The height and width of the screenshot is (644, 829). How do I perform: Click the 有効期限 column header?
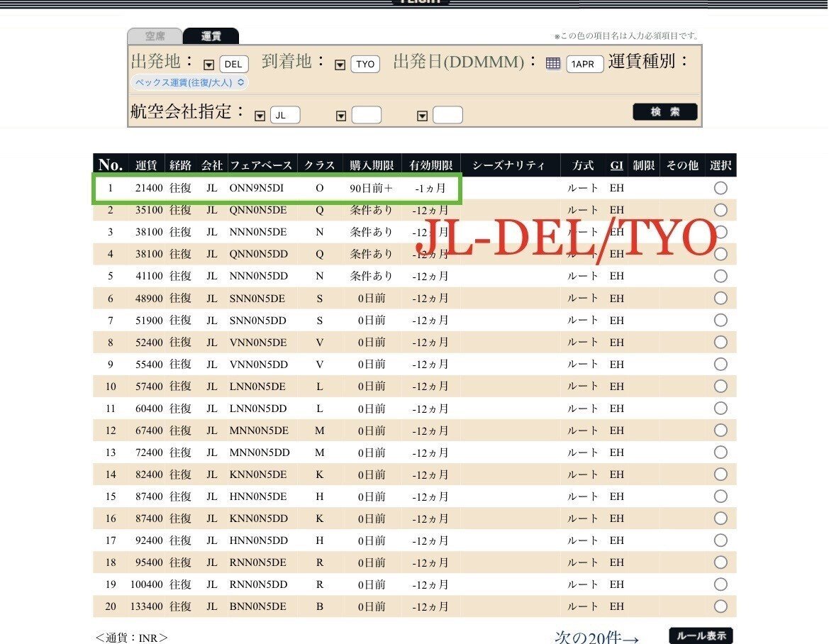431,165
